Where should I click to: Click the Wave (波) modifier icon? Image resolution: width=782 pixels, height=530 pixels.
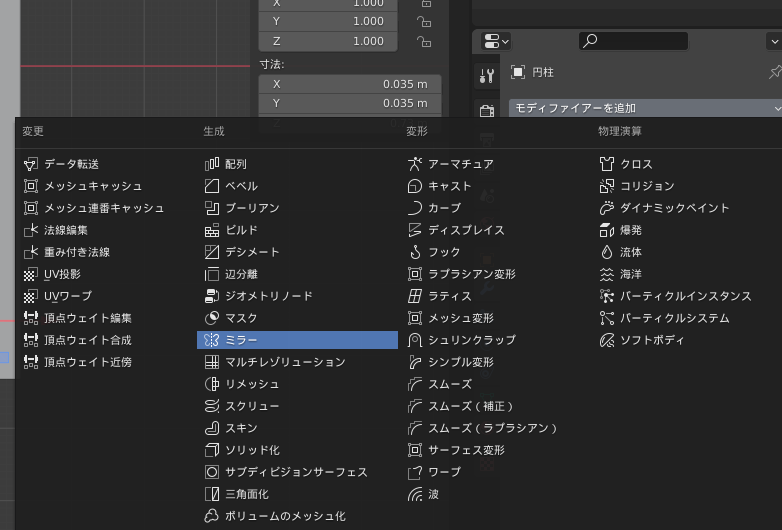coord(415,494)
